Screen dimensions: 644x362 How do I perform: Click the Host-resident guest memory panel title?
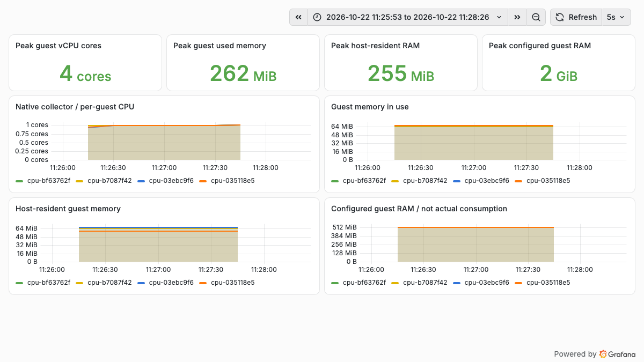(68, 209)
